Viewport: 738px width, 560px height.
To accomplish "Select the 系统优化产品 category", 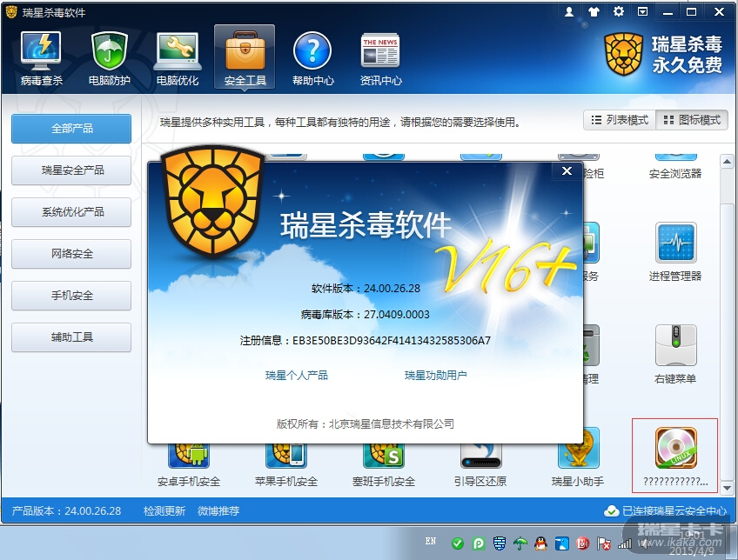I will point(71,211).
